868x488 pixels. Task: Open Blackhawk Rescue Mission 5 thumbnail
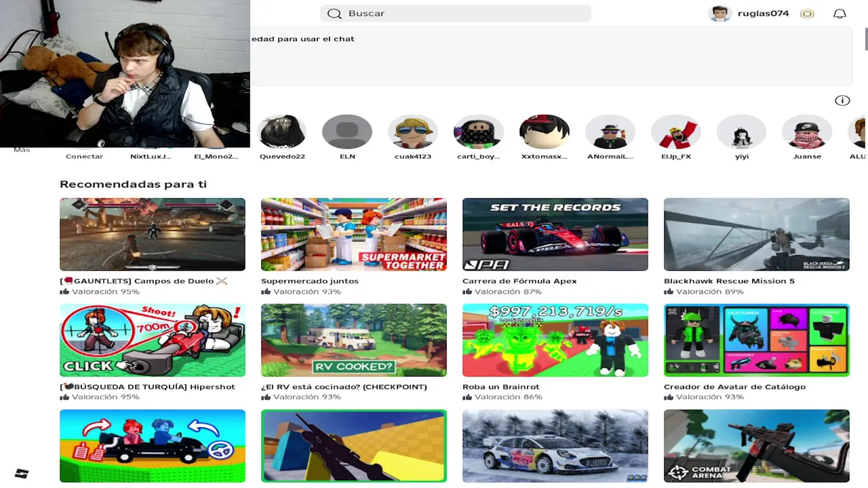(x=757, y=235)
